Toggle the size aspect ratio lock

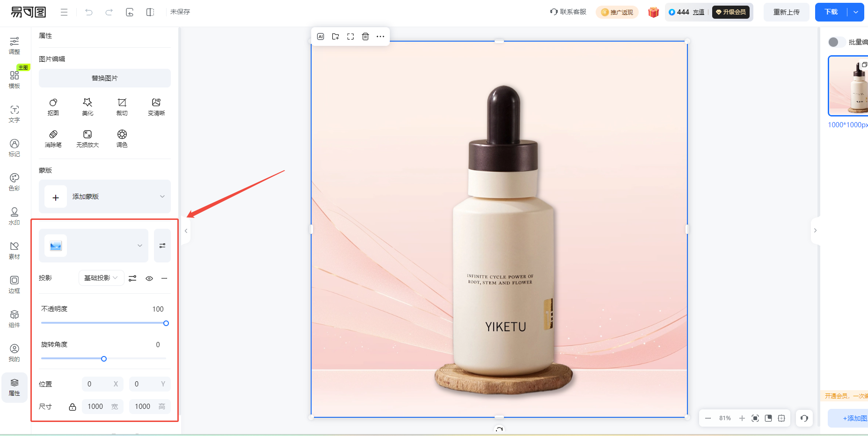point(73,407)
